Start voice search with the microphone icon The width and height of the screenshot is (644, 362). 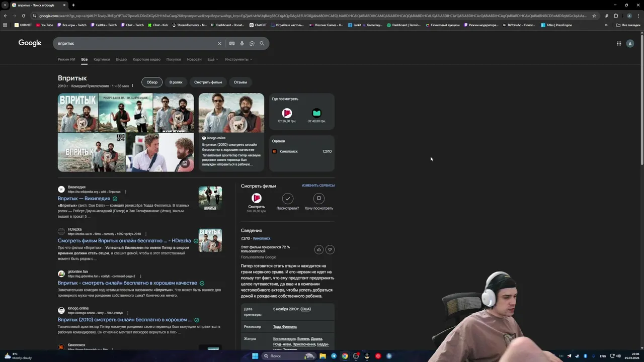(x=242, y=43)
